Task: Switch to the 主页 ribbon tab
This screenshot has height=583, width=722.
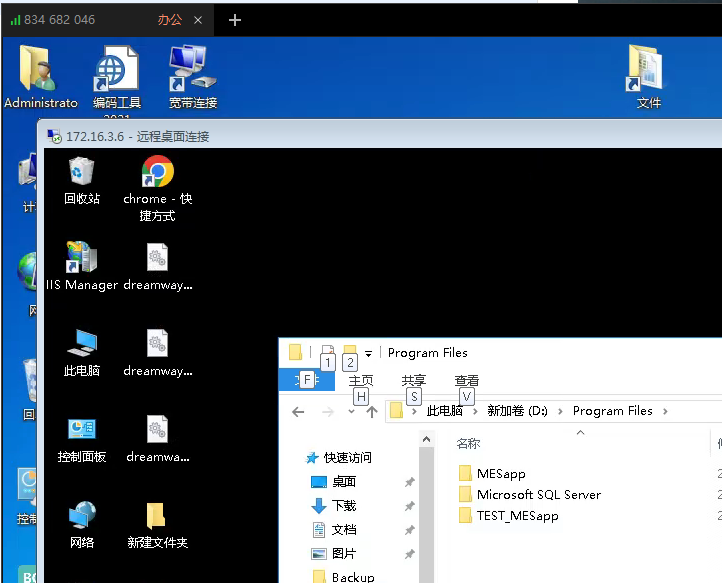Action: point(360,380)
